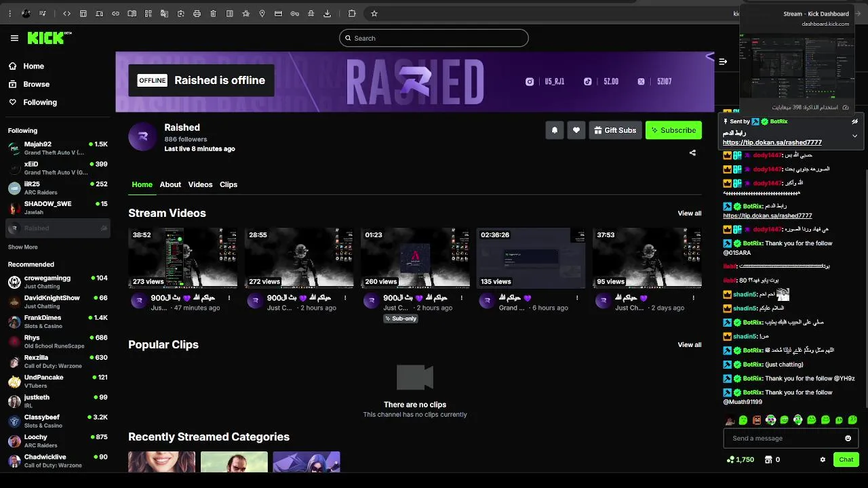The height and width of the screenshot is (488, 868).
Task: Click the passwords key toolbar icon
Action: pos(294,14)
